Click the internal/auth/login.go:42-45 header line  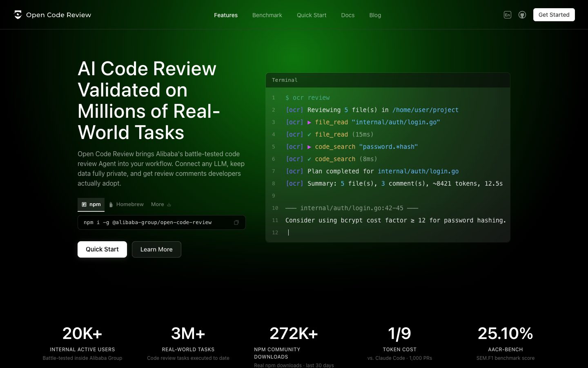pos(352,208)
